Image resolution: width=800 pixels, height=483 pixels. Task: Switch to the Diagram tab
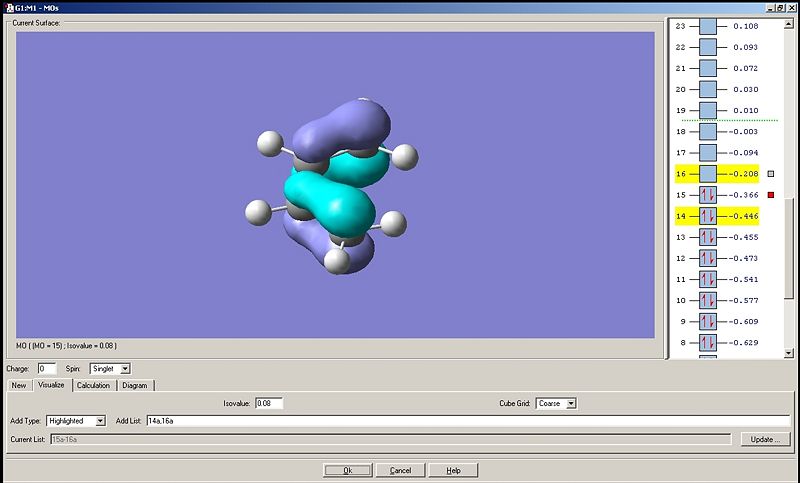pos(135,385)
